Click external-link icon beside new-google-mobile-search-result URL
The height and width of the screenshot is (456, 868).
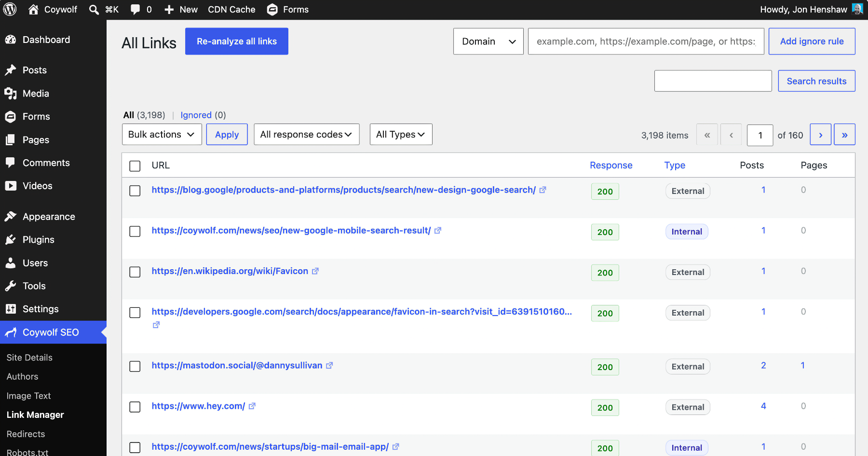[x=438, y=230]
